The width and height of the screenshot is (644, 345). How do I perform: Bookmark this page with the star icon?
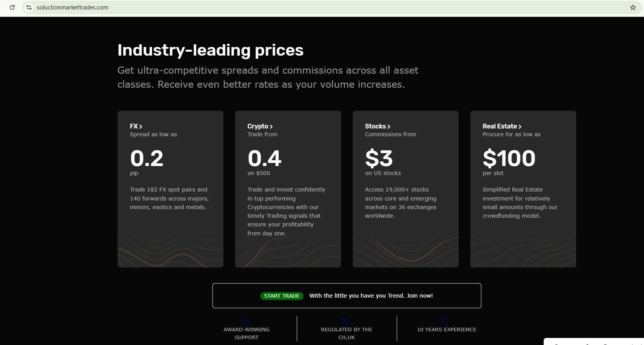pyautogui.click(x=633, y=7)
